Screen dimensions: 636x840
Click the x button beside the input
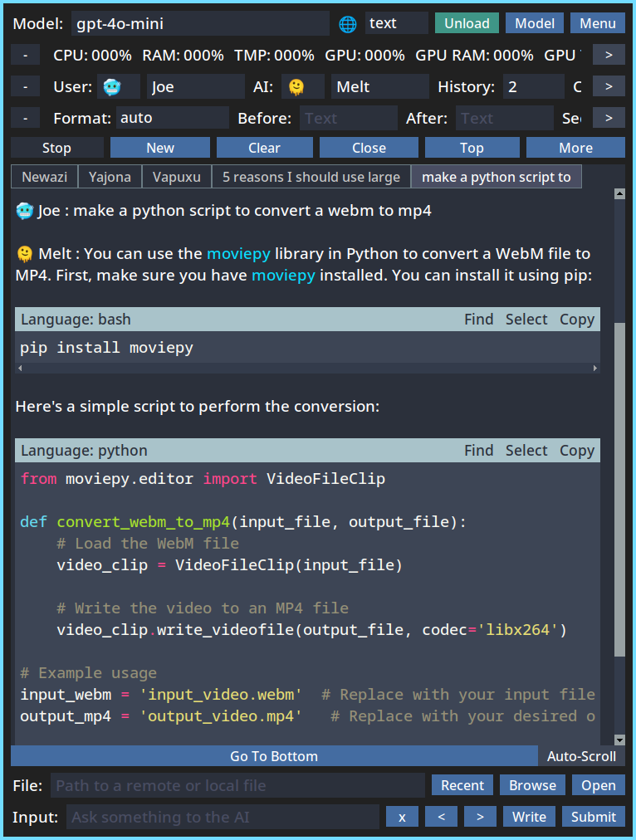[402, 817]
